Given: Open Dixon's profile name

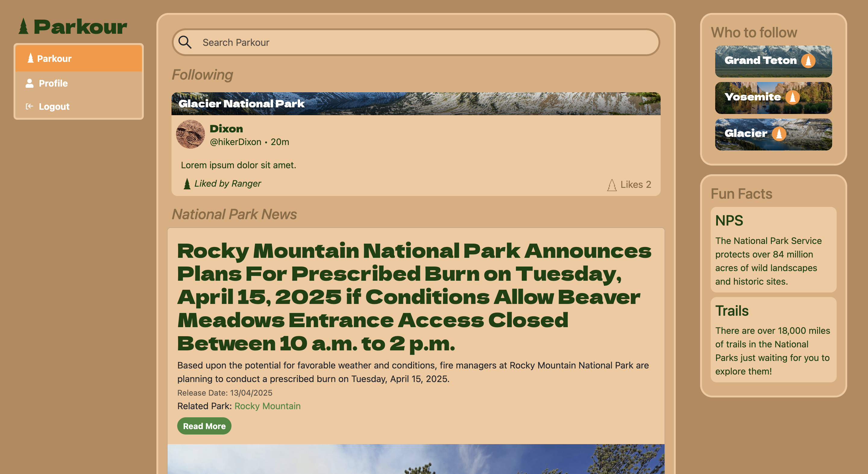Looking at the screenshot, I should point(226,128).
